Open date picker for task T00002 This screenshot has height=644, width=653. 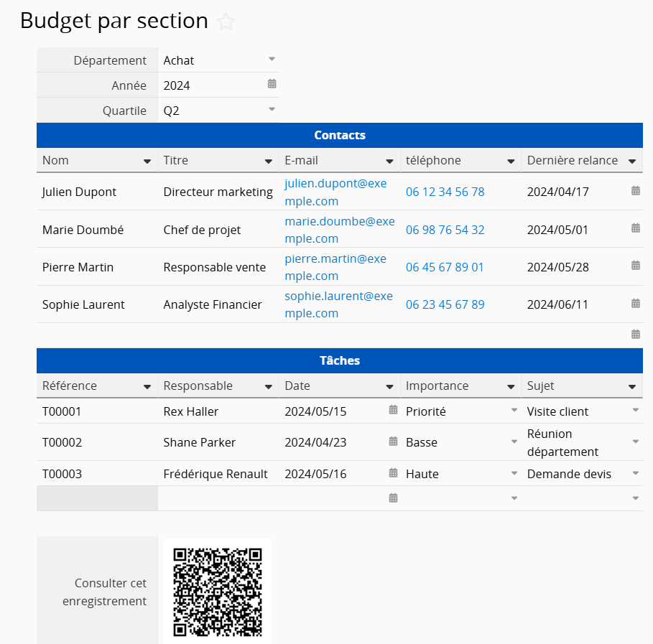[393, 441]
